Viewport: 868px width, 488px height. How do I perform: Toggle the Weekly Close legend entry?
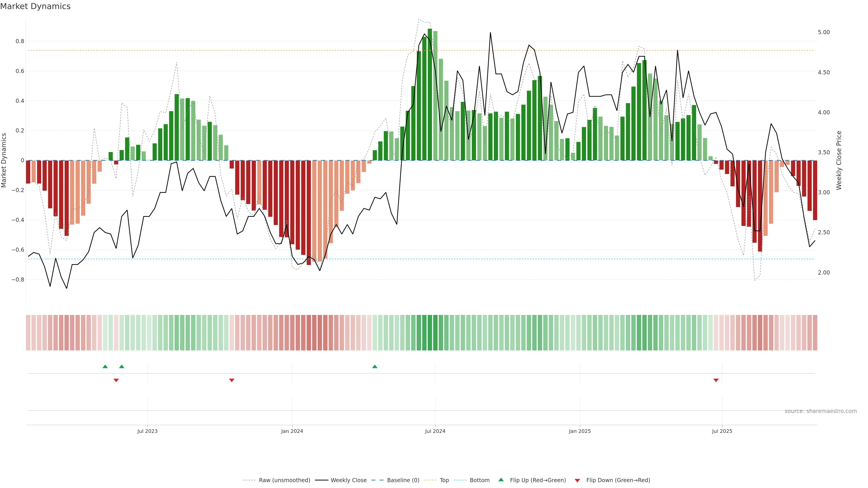[x=348, y=480]
